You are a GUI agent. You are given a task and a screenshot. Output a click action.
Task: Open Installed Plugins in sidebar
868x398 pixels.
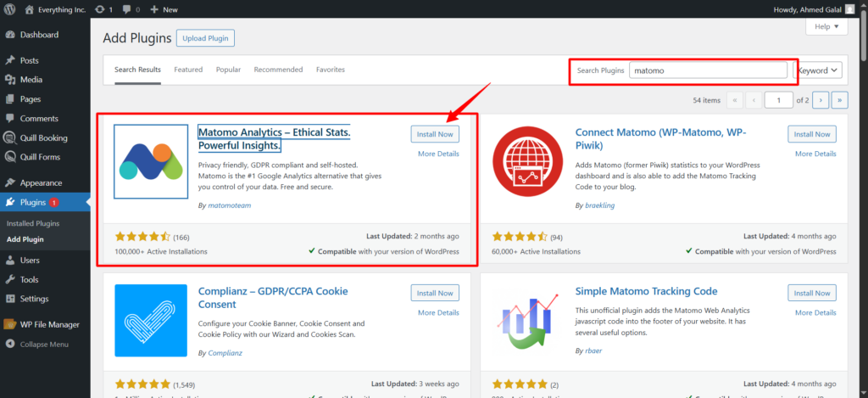(33, 223)
